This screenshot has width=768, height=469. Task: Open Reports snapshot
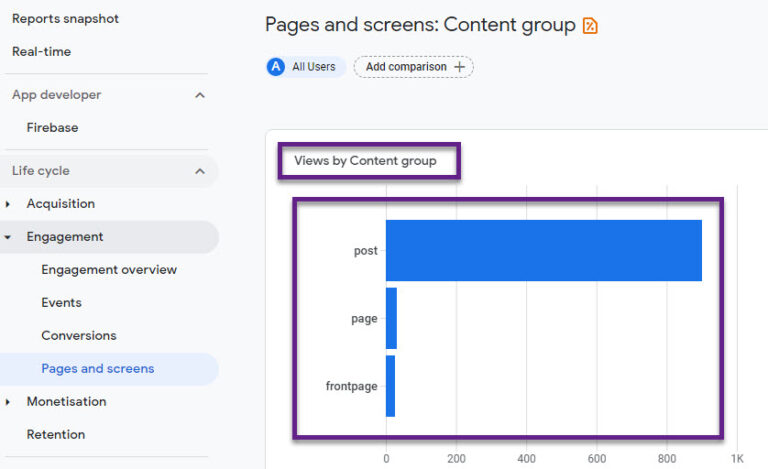tap(65, 19)
